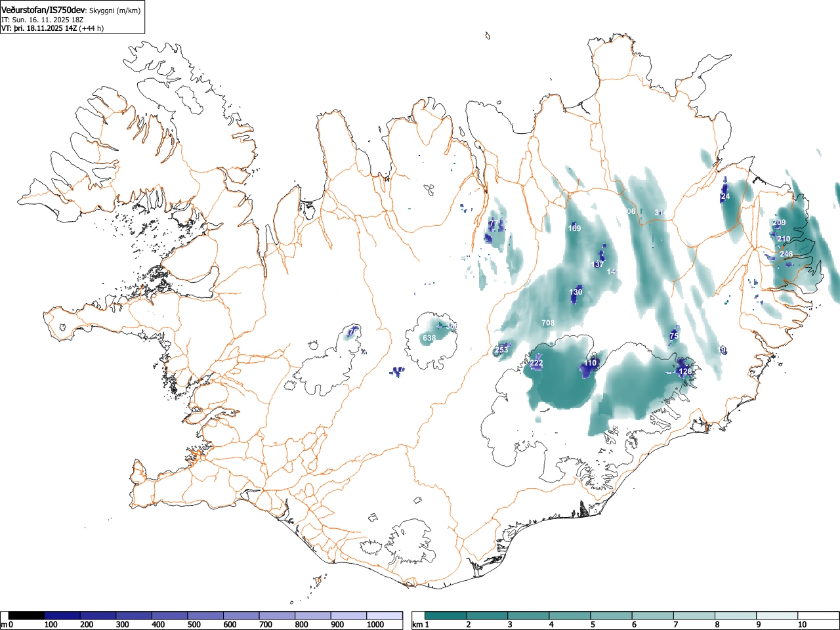Click the '3' label on the kilometer legend
Screen dimensions: 840x630
click(510, 625)
